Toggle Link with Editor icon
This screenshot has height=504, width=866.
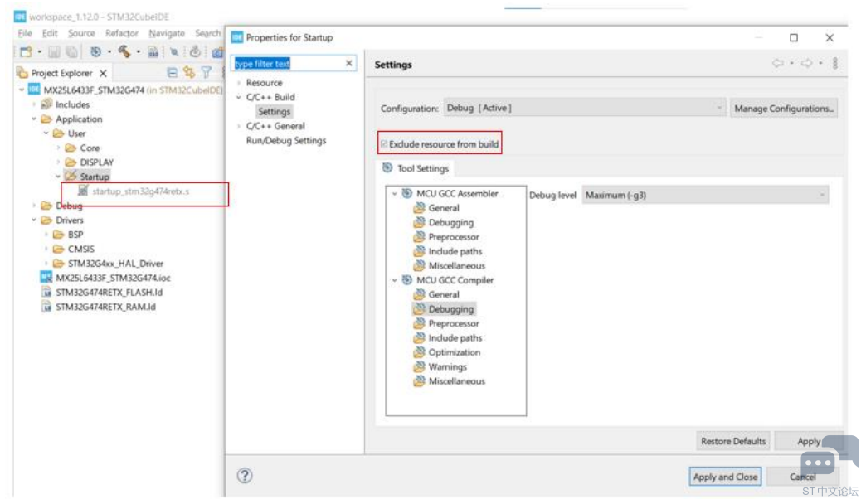click(x=189, y=72)
